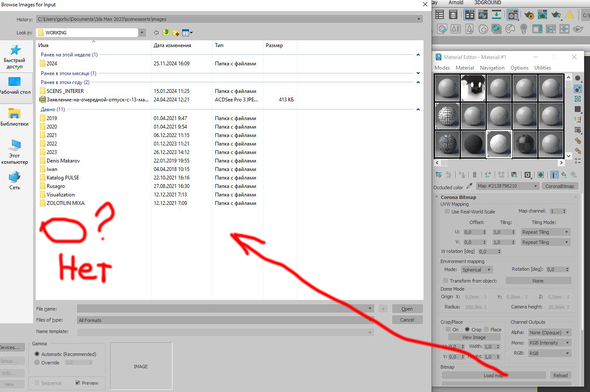
Task: Open the Spherical mode dropdown
Action: click(476, 270)
